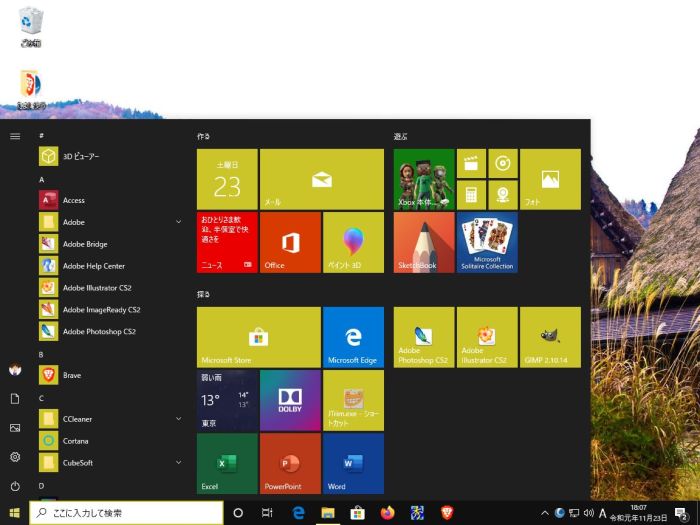Open Firefox from the taskbar
This screenshot has height=525, width=700.
coord(387,513)
